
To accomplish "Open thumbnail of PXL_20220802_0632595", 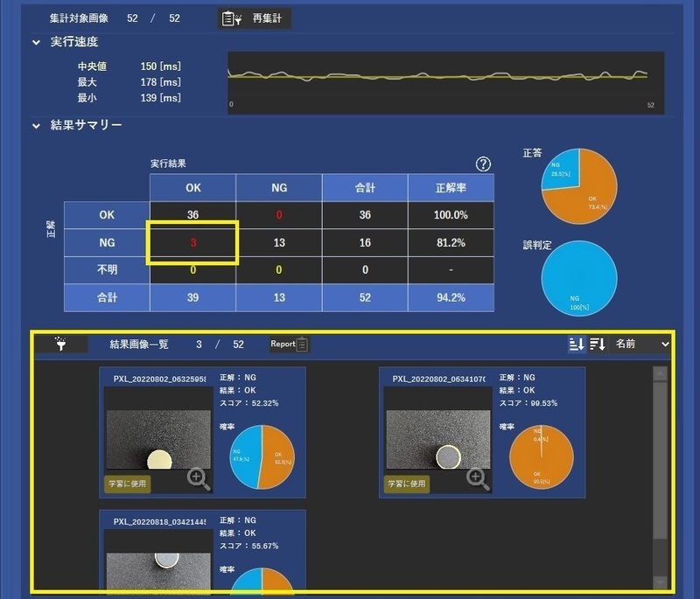I will 158,439.
